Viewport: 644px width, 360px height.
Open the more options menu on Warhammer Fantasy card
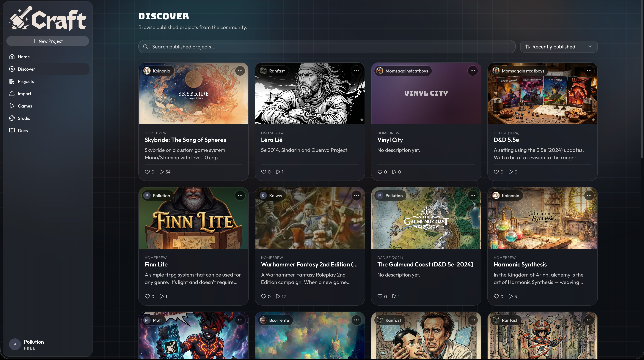pyautogui.click(x=356, y=195)
